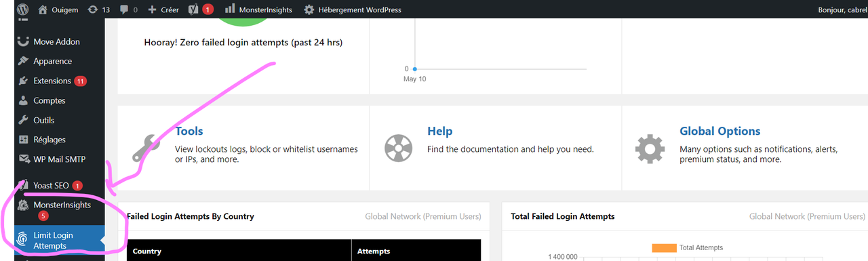The image size is (868, 261).
Task: Click the Limit Login Attempts fingerprint icon
Action: (x=23, y=239)
